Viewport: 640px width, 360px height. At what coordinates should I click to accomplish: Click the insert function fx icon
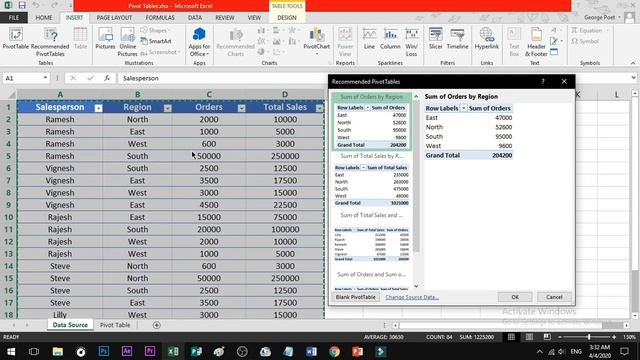(x=107, y=78)
